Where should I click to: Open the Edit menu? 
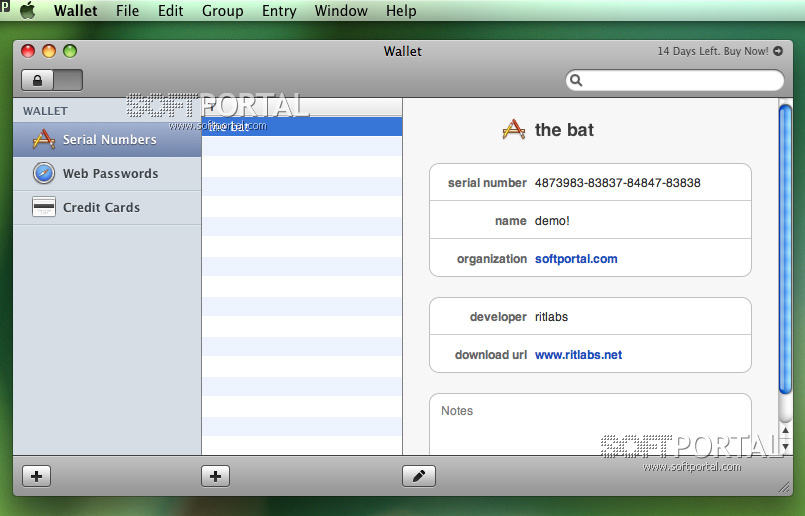(170, 11)
